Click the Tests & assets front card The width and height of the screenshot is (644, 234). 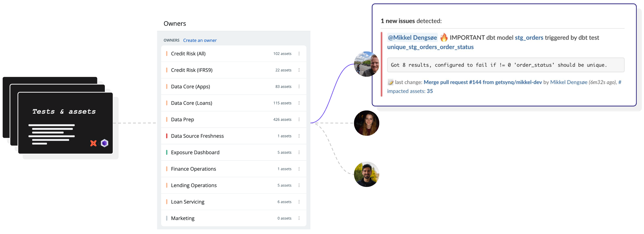coord(65,123)
